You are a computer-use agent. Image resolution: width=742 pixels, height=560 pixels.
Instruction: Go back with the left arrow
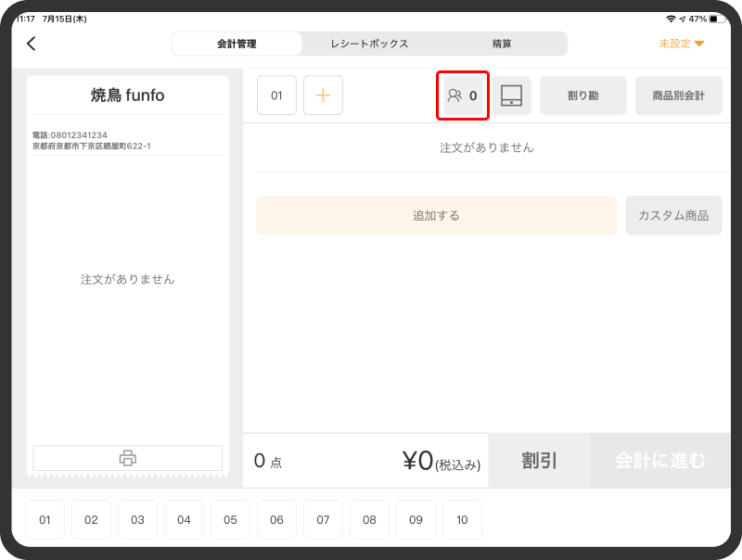pyautogui.click(x=32, y=44)
